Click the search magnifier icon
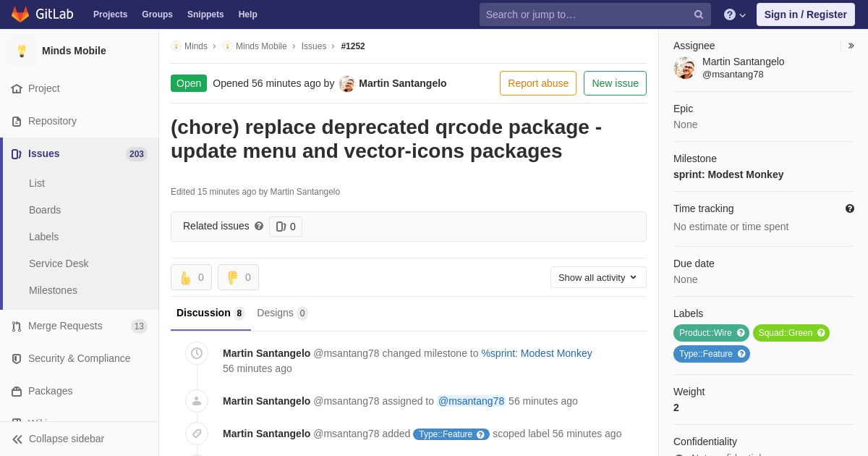 (698, 14)
